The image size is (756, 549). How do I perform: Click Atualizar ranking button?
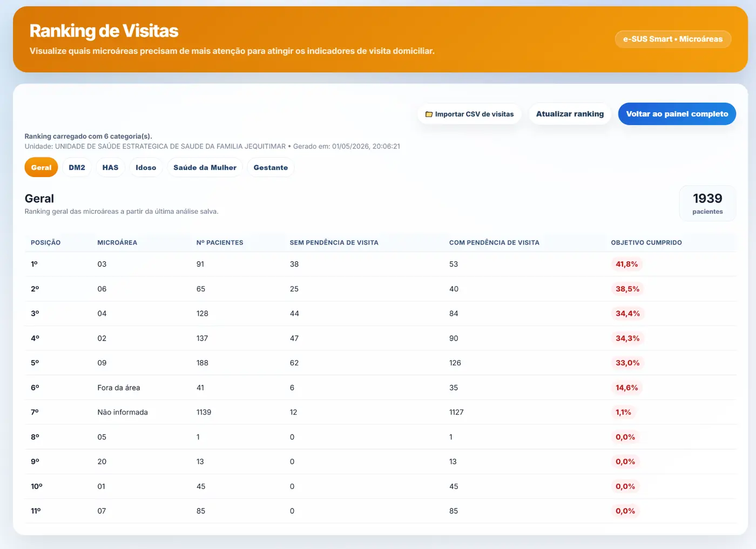pyautogui.click(x=570, y=114)
